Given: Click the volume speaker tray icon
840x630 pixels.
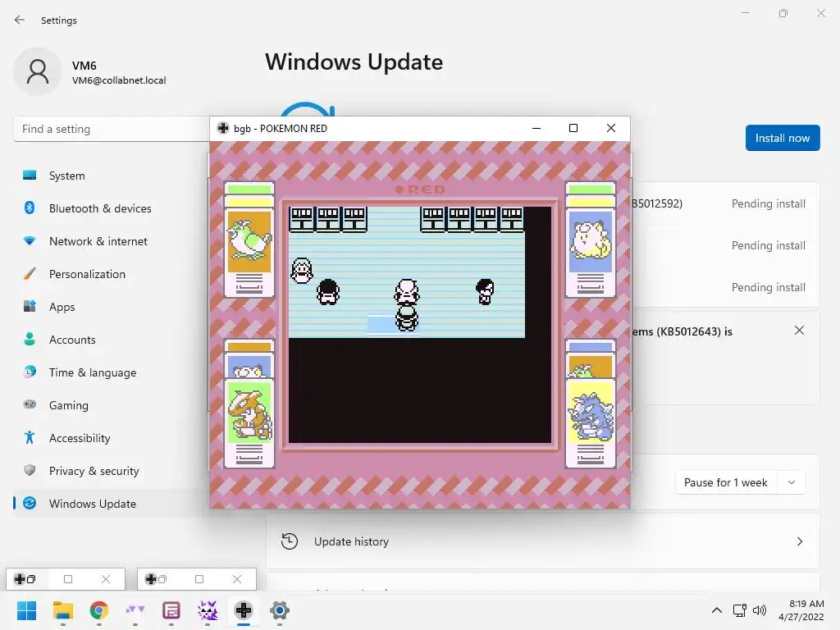Looking at the screenshot, I should pos(760,610).
